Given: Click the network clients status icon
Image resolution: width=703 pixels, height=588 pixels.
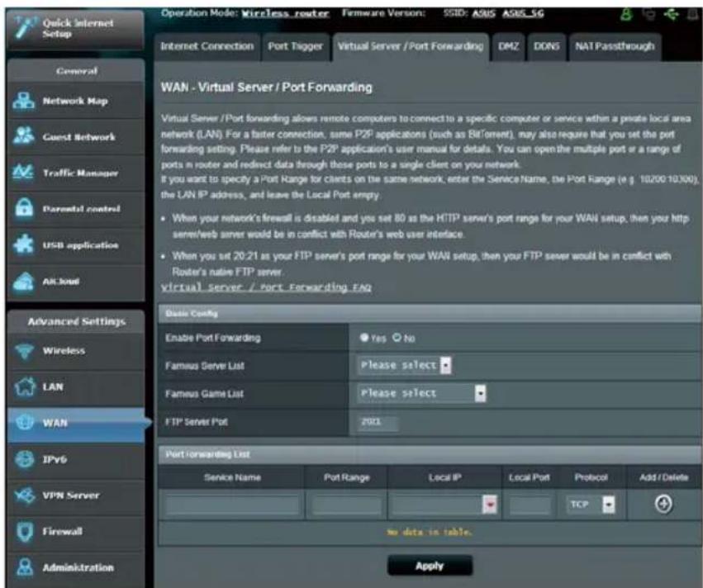Looking at the screenshot, I should click(x=648, y=14).
